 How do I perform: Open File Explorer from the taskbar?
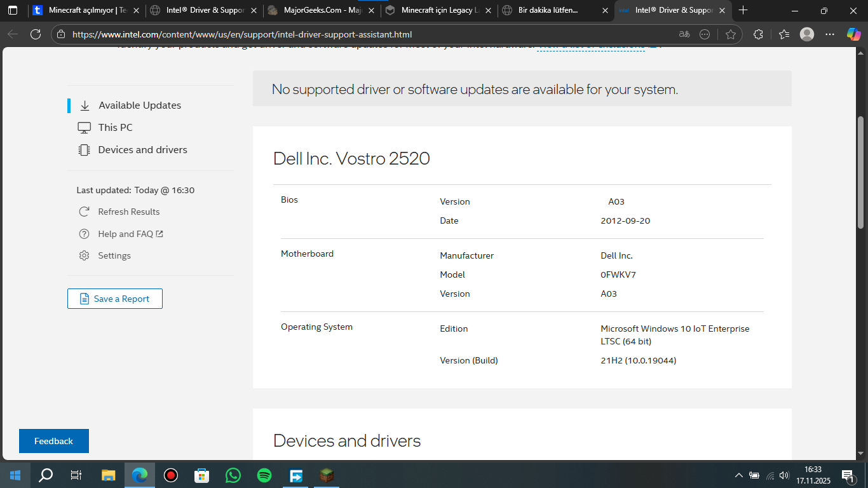(x=109, y=475)
